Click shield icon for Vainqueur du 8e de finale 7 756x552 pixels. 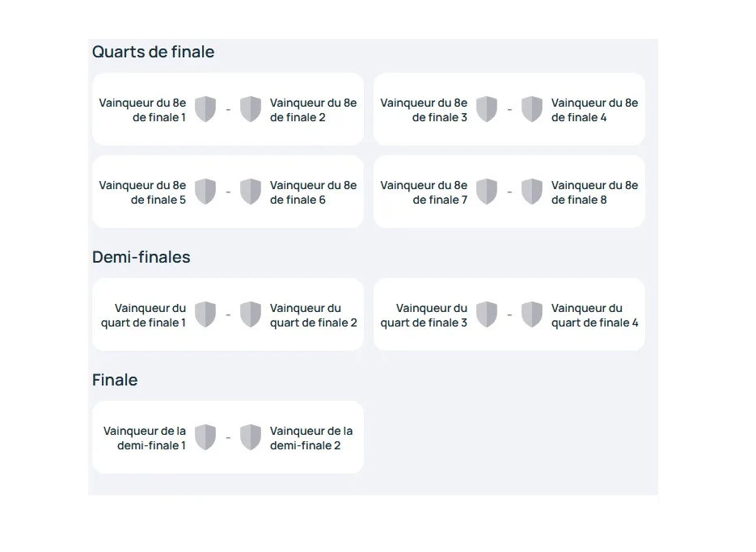[x=487, y=192]
